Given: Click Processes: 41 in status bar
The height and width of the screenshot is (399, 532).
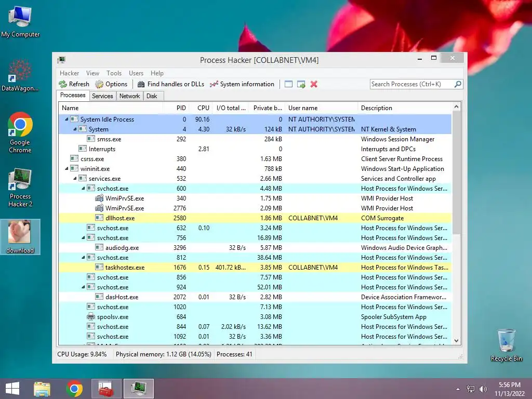Looking at the screenshot, I should point(234,354).
